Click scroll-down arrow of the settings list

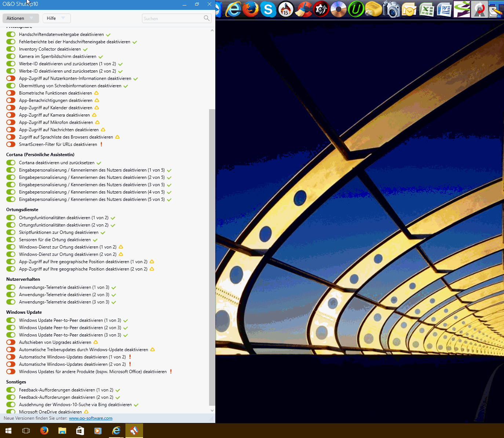click(x=212, y=411)
